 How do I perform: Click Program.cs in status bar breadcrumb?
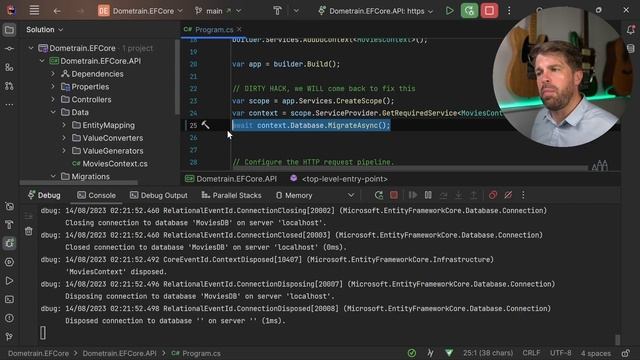[196, 353]
